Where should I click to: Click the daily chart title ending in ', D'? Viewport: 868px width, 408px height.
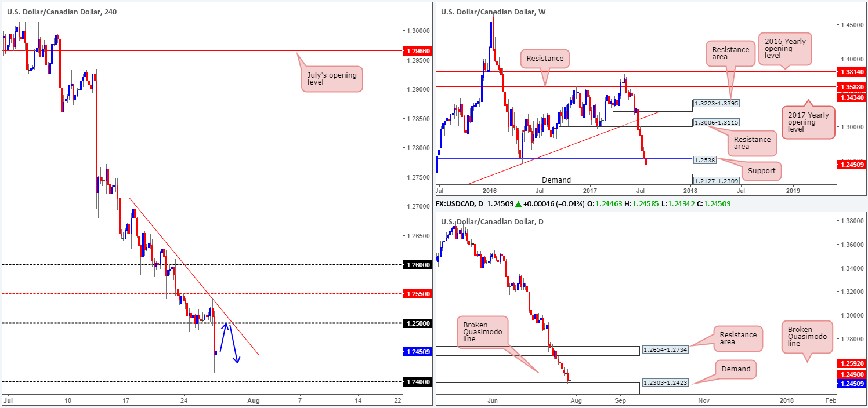coord(493,221)
